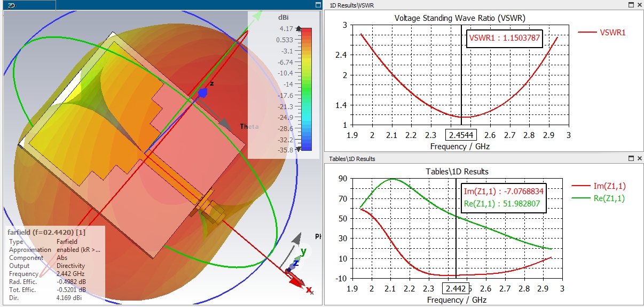This screenshot has width=644, height=307.
Task: Select the VSWR1 legend entry
Action: pos(602,33)
